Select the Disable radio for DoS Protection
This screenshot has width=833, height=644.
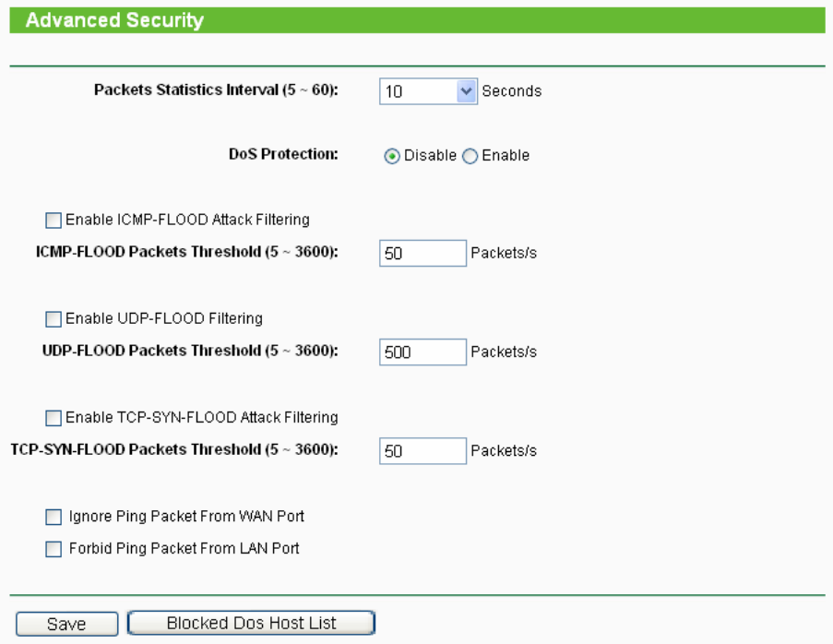pos(393,156)
